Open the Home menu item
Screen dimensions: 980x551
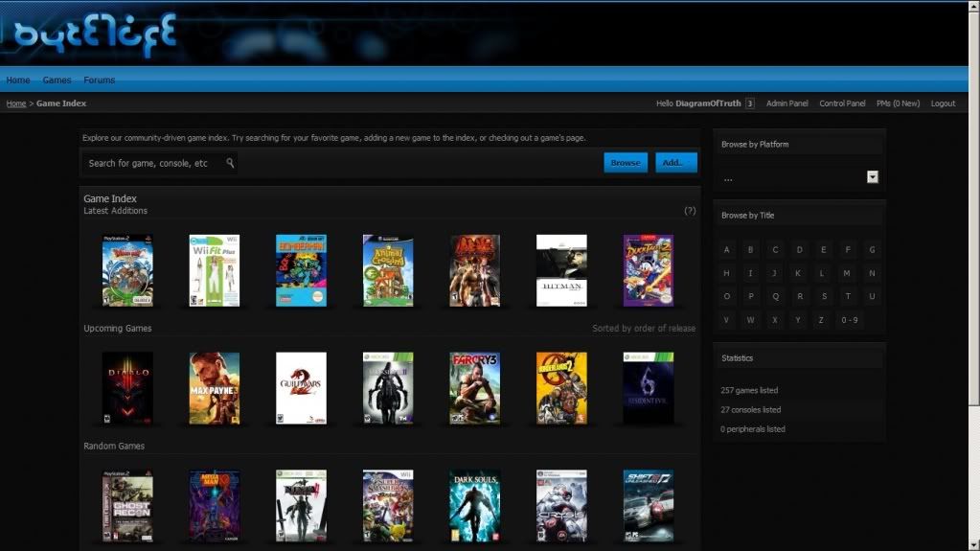(18, 80)
